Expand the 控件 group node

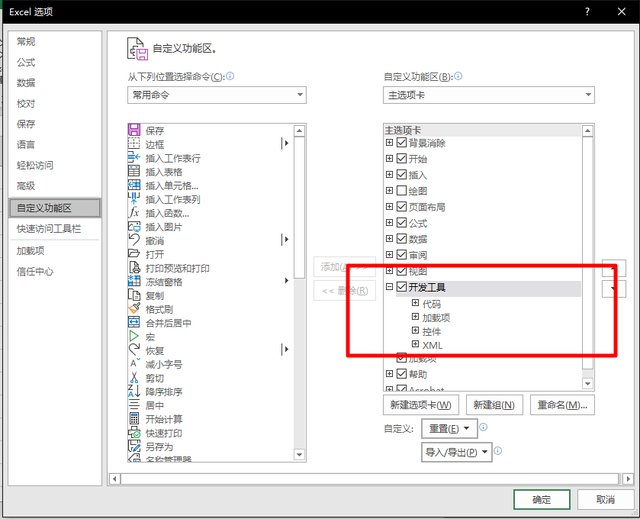coord(416,330)
